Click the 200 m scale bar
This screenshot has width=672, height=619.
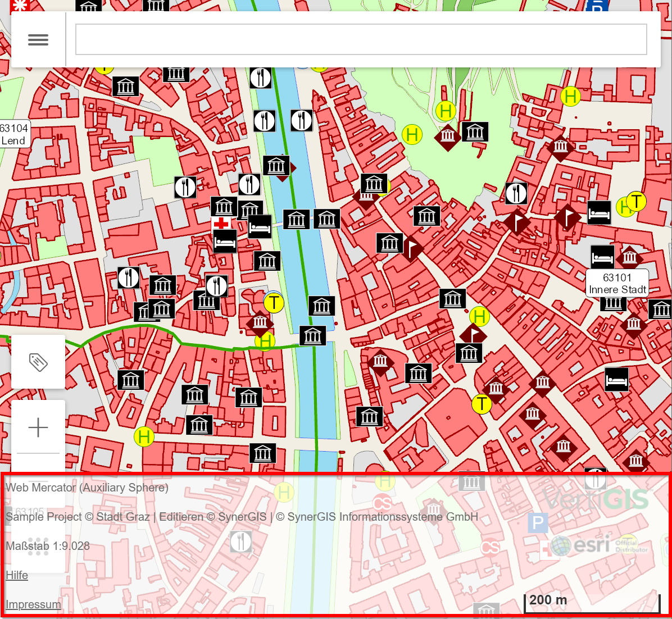click(x=592, y=600)
